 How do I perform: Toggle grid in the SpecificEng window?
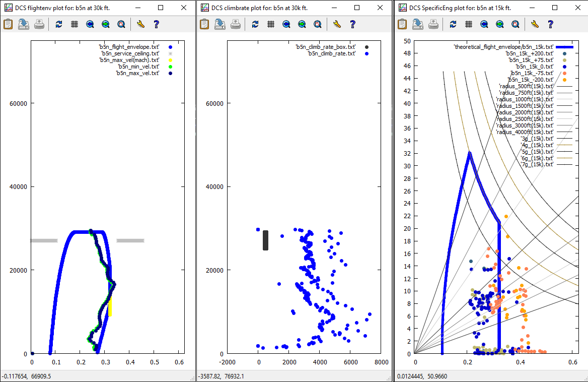point(468,24)
